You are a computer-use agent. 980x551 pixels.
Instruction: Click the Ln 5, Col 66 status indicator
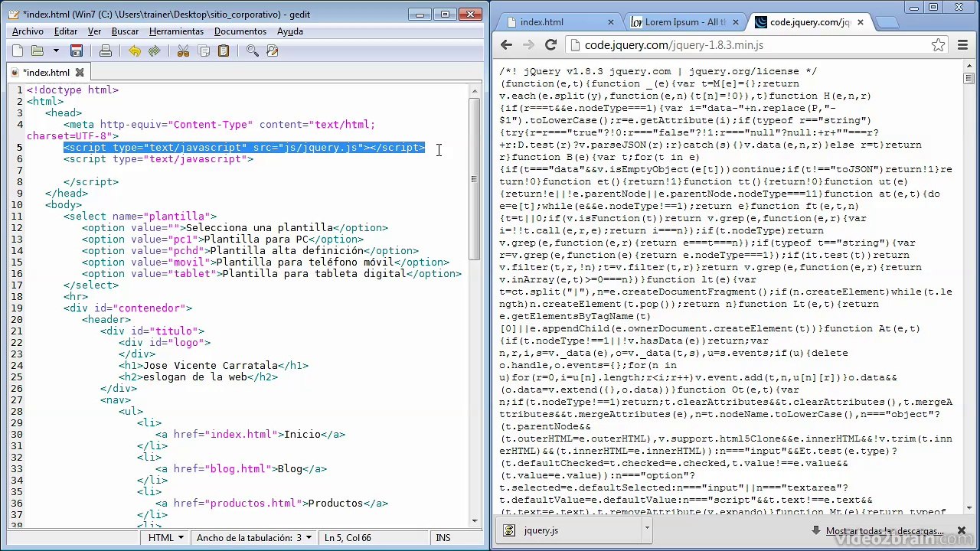pos(348,538)
